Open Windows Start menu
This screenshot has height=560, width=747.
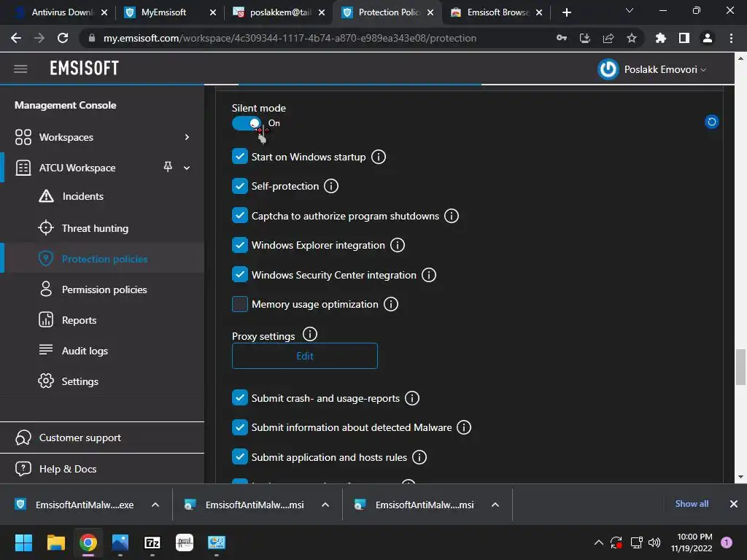click(x=23, y=542)
